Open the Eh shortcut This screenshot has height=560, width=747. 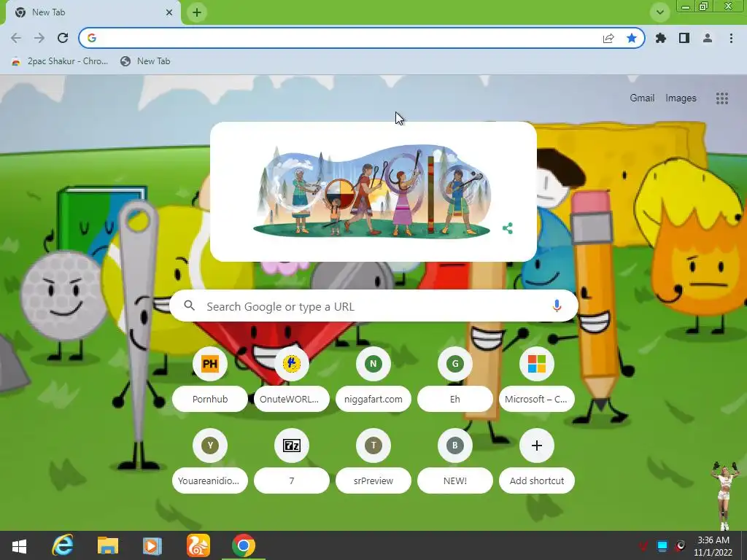pyautogui.click(x=455, y=379)
